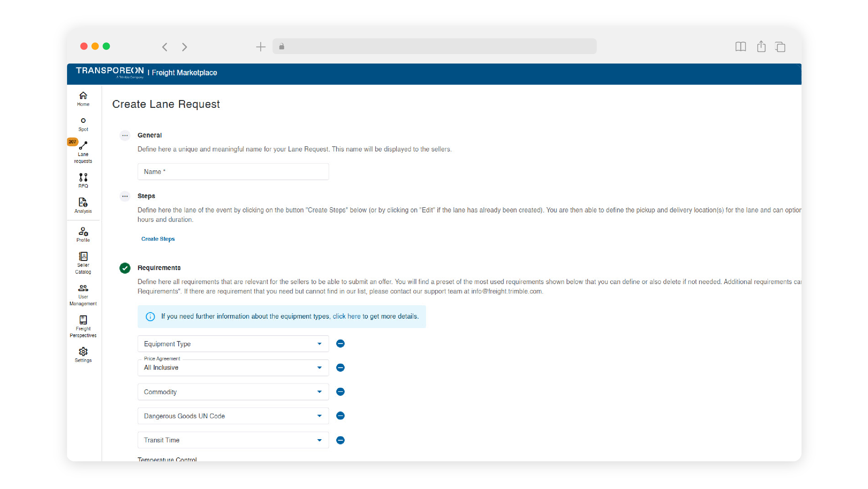Open the Home sidebar icon
The width and height of the screenshot is (868, 489).
coord(83,99)
